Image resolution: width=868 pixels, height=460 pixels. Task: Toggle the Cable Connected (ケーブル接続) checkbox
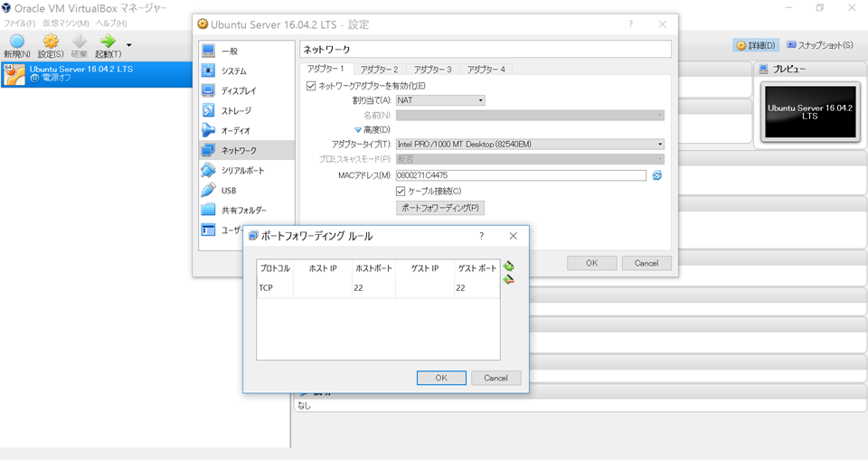[x=401, y=191]
